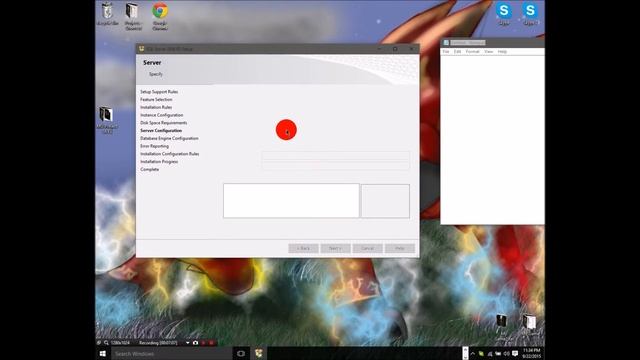Open the Notepad File menu

click(446, 52)
